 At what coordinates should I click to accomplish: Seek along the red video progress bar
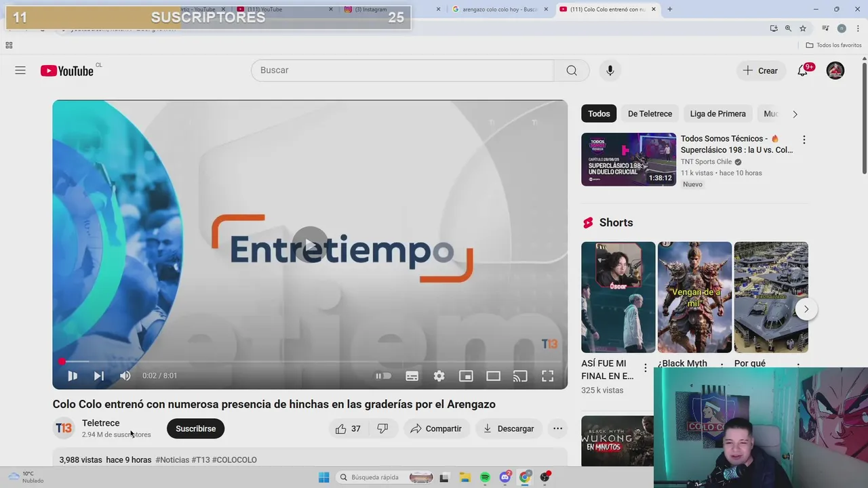click(x=310, y=362)
